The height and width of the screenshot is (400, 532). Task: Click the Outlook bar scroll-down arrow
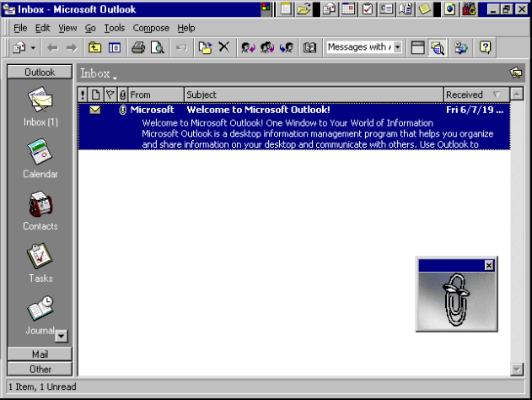[62, 336]
